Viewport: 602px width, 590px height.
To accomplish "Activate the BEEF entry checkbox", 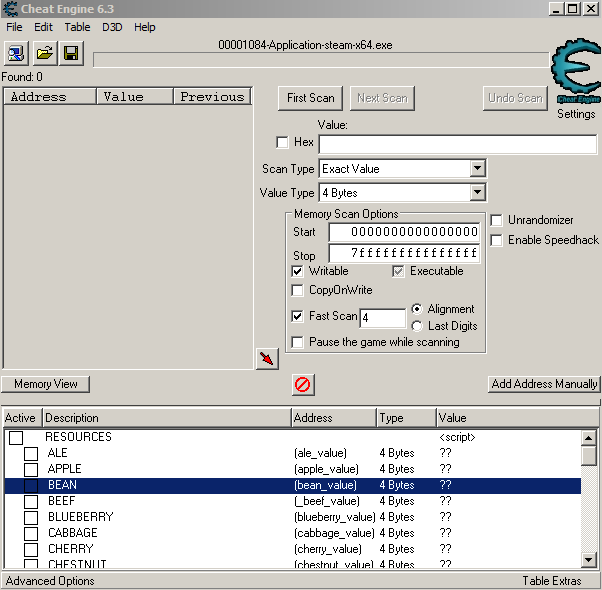I will point(31,501).
